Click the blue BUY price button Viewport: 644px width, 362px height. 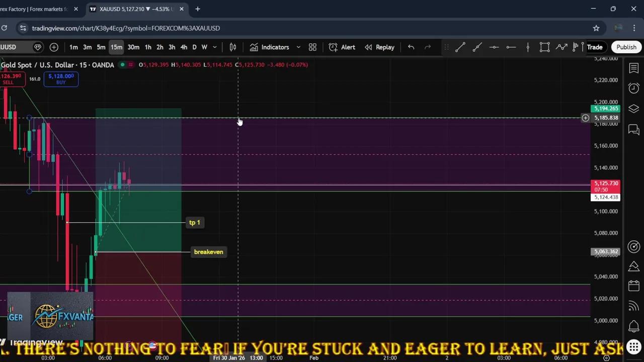tap(61, 79)
